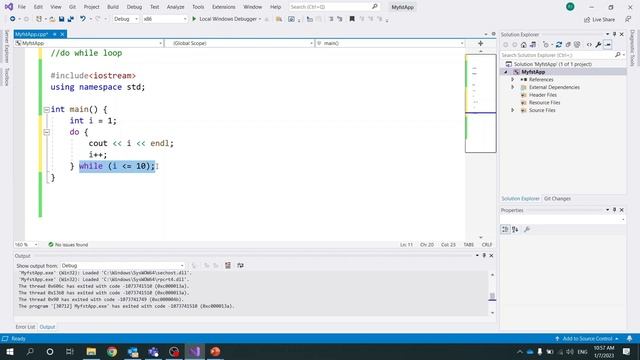
Task: Click the notifications bell in status bar
Action: click(x=629, y=339)
